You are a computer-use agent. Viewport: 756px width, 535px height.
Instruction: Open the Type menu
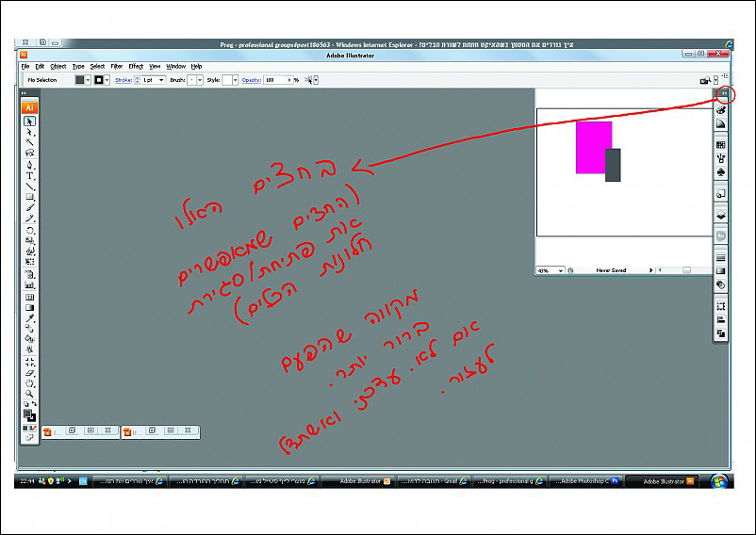click(x=78, y=67)
